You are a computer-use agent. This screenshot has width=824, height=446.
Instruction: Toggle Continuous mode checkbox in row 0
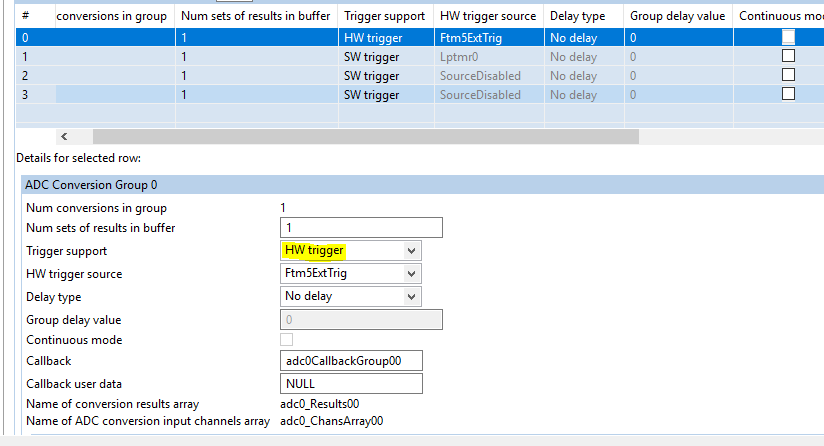[788, 37]
